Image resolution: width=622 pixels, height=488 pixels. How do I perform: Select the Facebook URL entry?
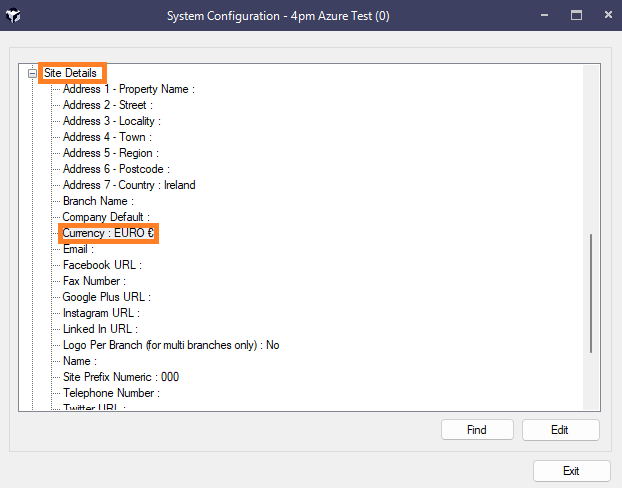[102, 265]
